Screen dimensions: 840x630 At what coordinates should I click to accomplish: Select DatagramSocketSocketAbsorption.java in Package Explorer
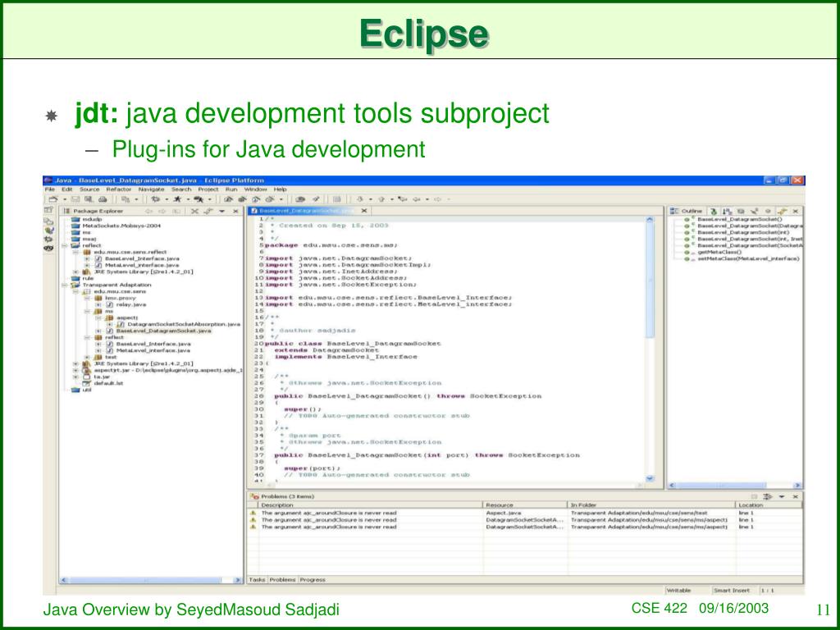184,324
